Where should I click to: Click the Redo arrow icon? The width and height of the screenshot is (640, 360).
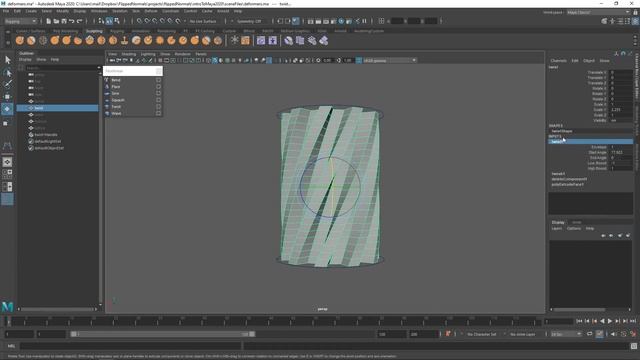pos(80,21)
